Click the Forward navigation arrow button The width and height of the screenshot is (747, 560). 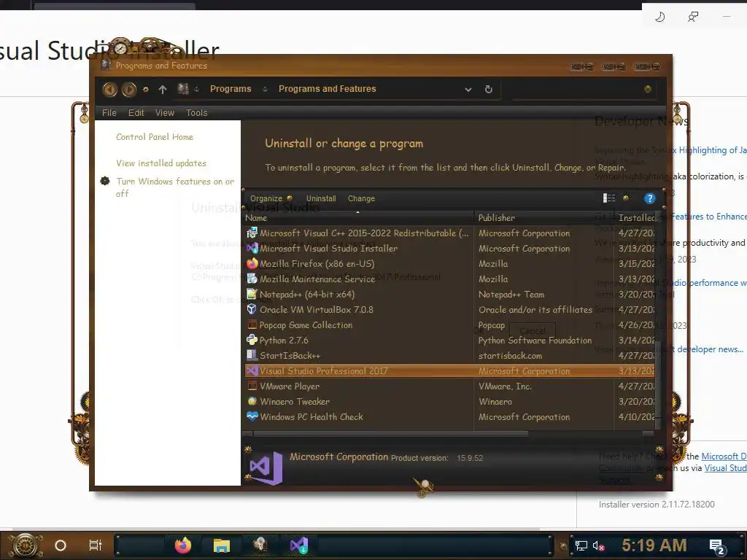tap(128, 89)
